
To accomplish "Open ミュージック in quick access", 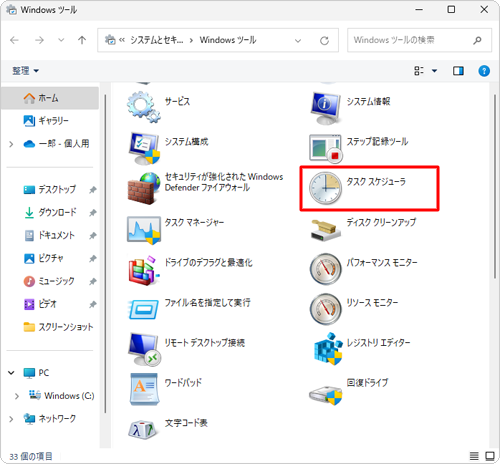I will [50, 281].
